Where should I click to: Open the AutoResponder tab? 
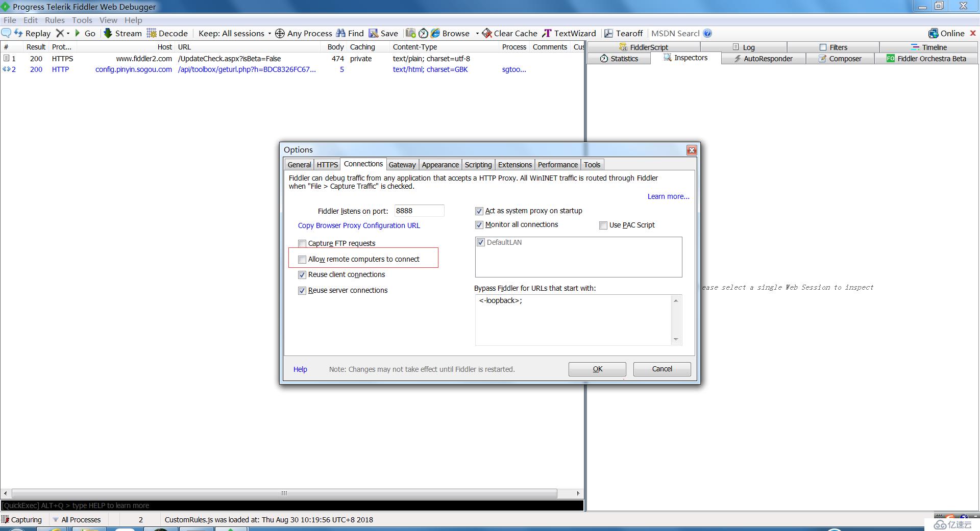point(763,59)
